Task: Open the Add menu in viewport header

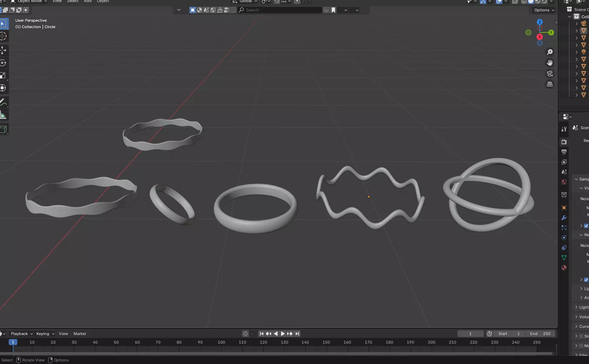Action: click(88, 1)
